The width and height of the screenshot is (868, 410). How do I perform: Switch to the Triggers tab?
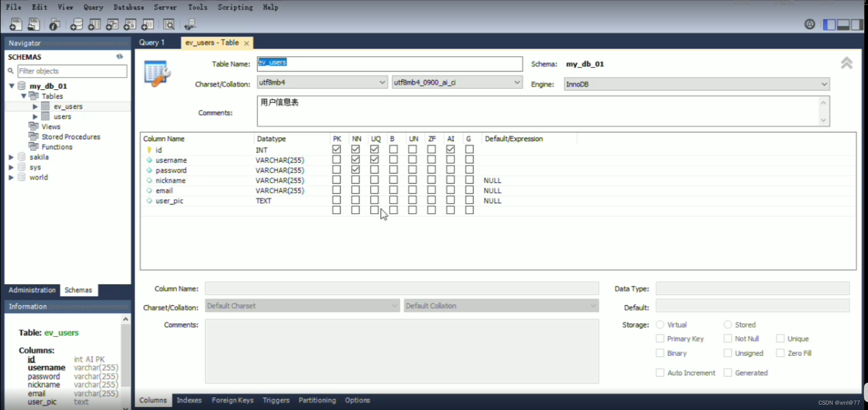pyautogui.click(x=276, y=400)
